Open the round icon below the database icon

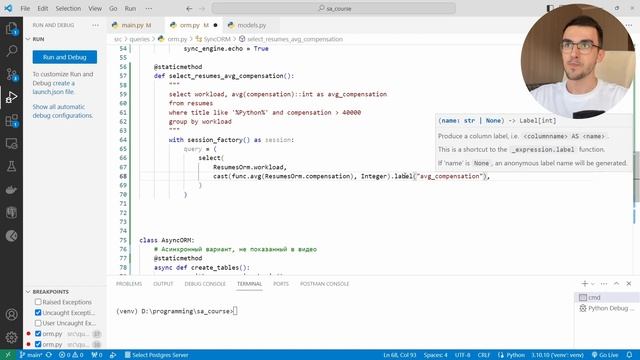tap(11, 236)
